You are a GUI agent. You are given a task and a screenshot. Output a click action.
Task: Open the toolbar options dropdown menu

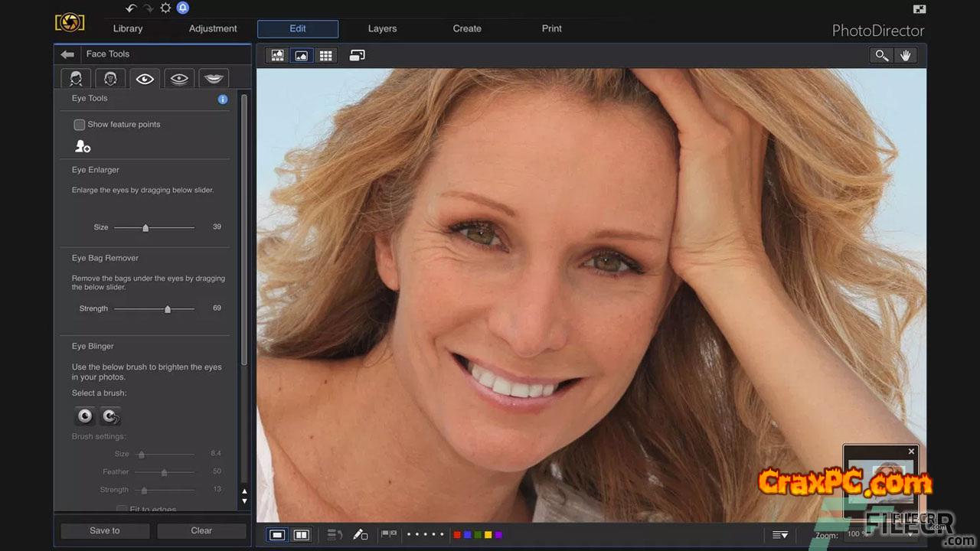[779, 535]
